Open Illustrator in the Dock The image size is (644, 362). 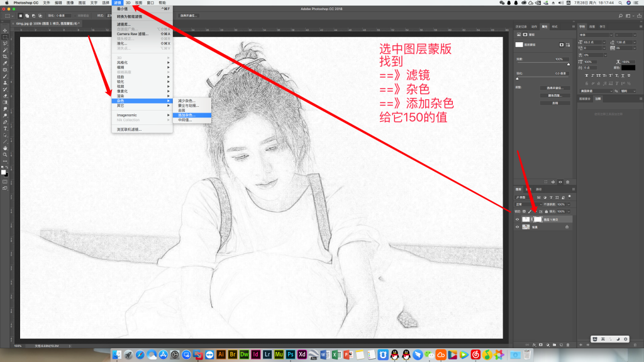click(x=221, y=354)
